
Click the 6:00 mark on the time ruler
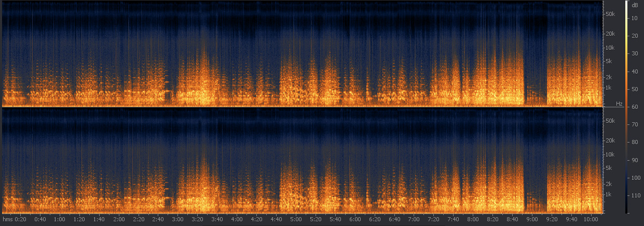coord(355,220)
